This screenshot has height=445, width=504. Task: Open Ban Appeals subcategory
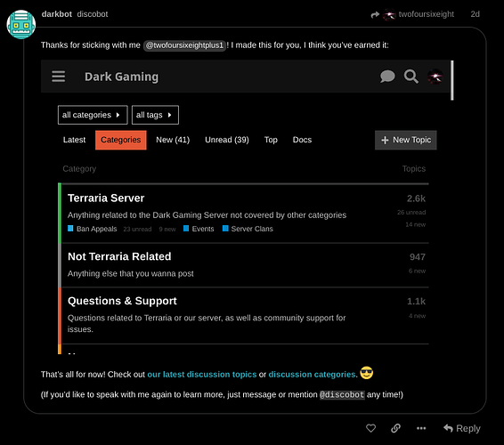tap(96, 229)
